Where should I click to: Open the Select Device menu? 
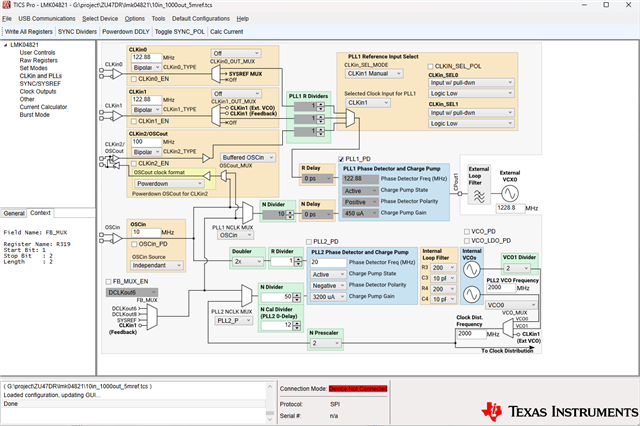100,19
